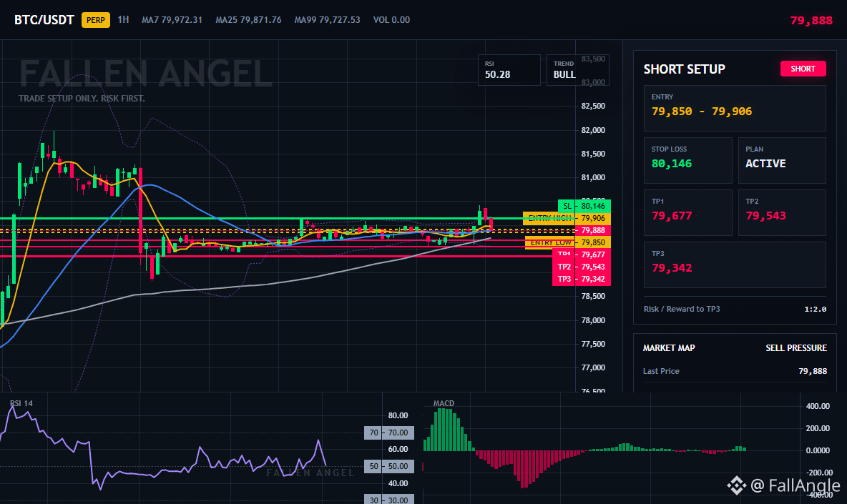Click the PERP badge next to BTC/USDT
The width and height of the screenshot is (847, 504).
tap(96, 20)
